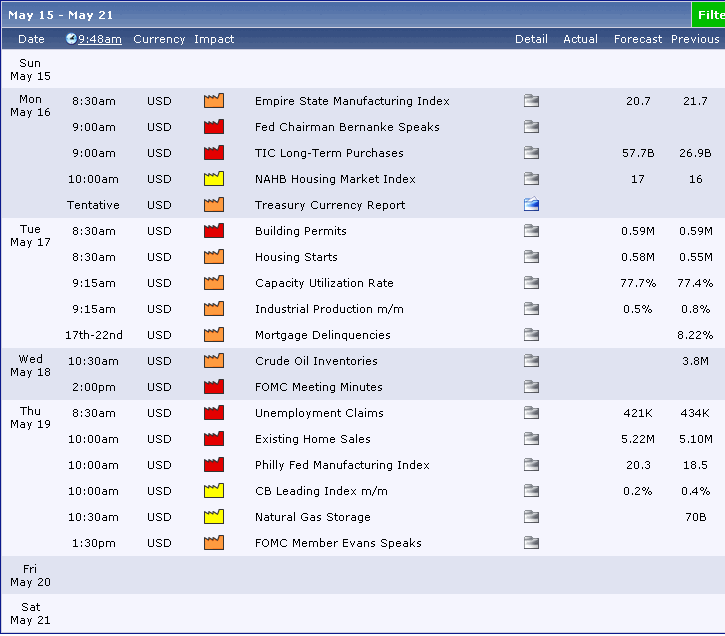Click the Tue May 17 date cell
Image resolution: width=725 pixels, height=636 pixels.
pyautogui.click(x=31, y=235)
